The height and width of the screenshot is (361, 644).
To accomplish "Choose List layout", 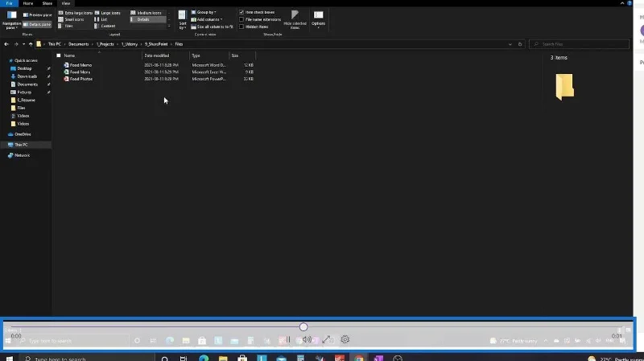I will [101, 19].
